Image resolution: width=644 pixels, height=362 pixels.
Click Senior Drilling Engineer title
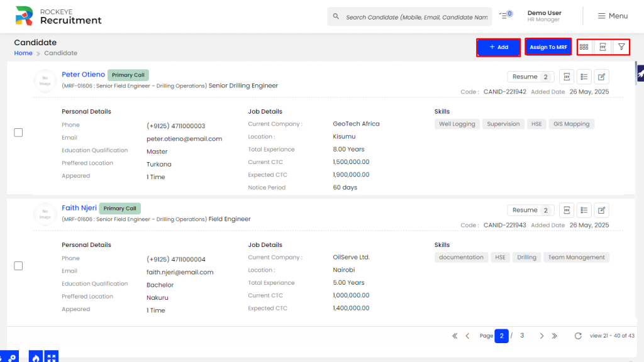pos(243,85)
